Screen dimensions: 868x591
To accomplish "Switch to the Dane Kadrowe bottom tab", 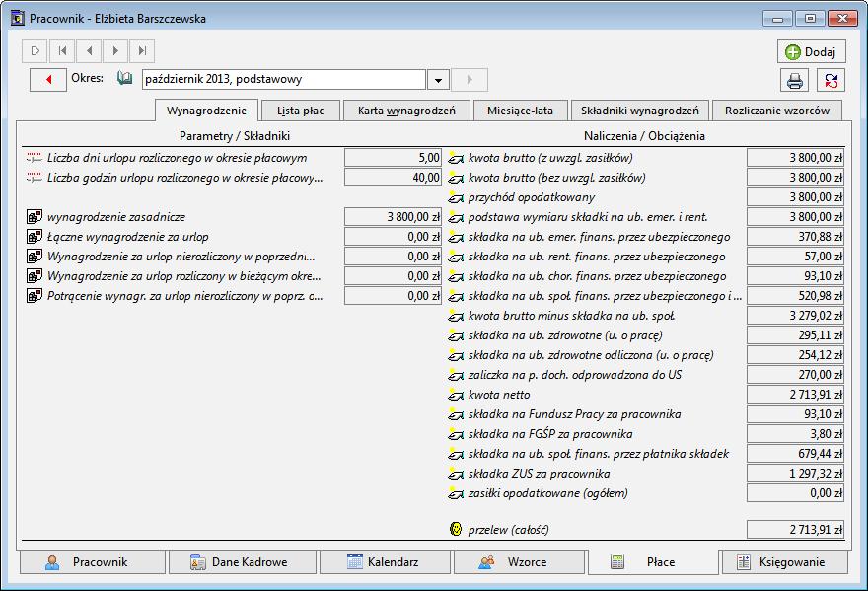I will click(x=243, y=562).
